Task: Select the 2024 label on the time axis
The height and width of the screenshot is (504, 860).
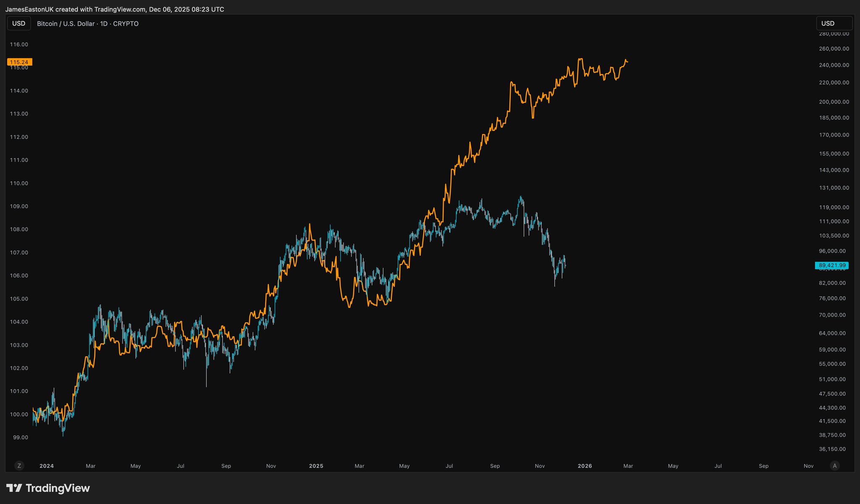Action: pos(47,466)
